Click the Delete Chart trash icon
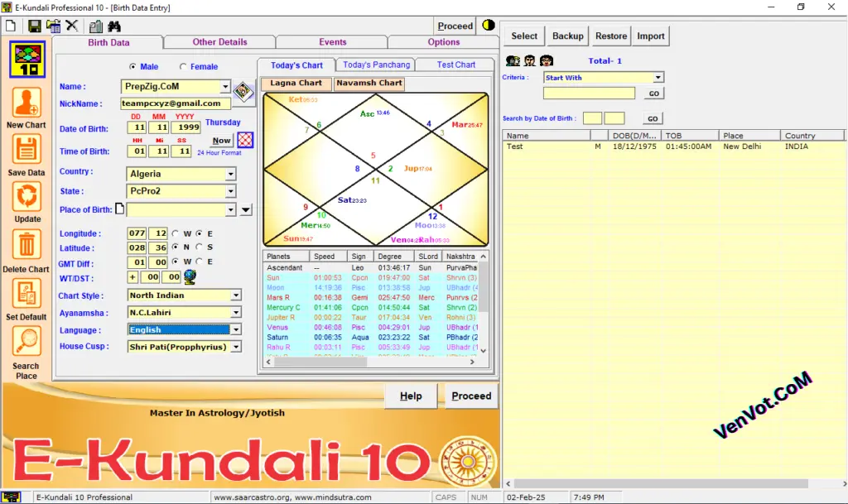The image size is (848, 504). [x=26, y=246]
